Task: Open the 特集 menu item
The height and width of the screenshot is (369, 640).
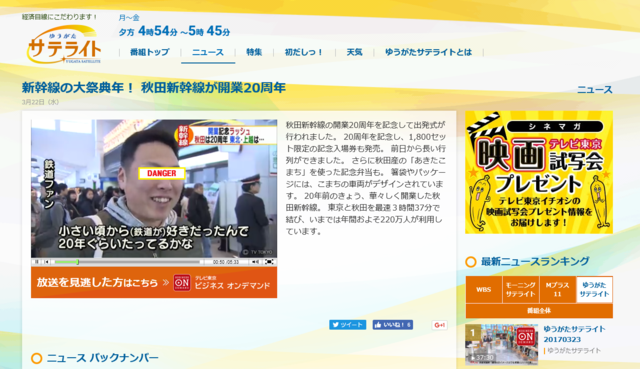Action: [254, 52]
